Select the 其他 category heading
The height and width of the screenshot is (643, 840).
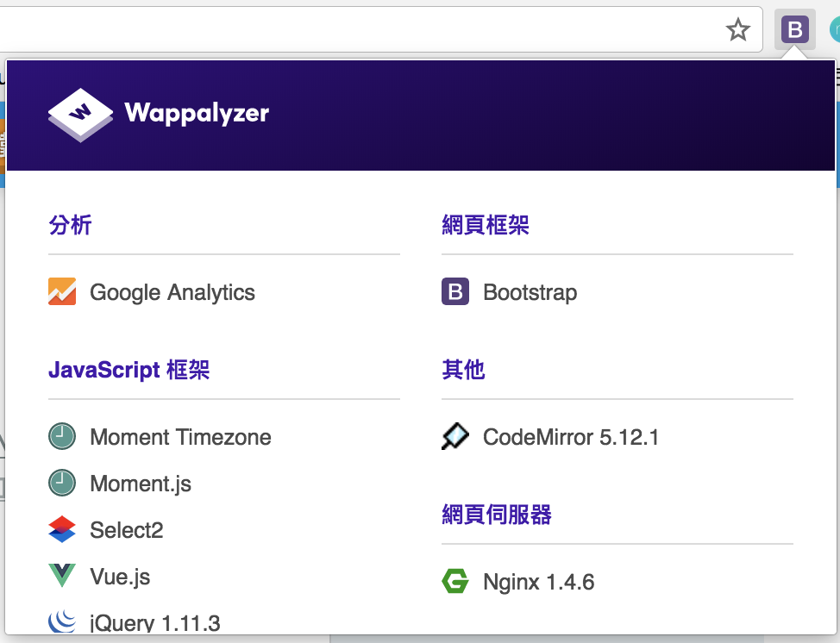tap(463, 370)
